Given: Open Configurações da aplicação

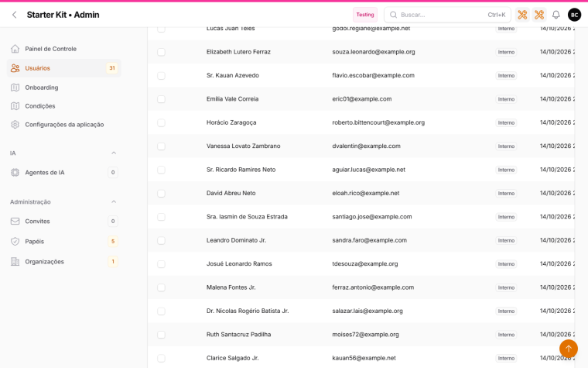Looking at the screenshot, I should click(63, 124).
